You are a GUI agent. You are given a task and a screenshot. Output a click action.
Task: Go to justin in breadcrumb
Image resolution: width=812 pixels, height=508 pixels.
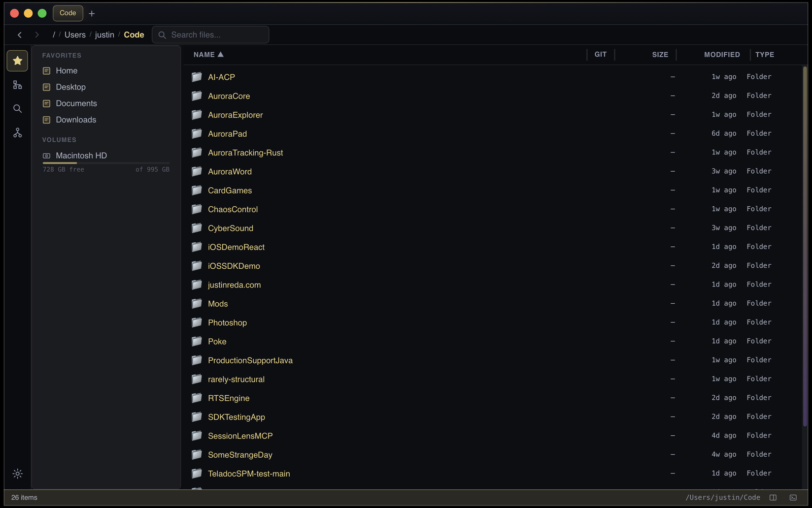tap(105, 35)
